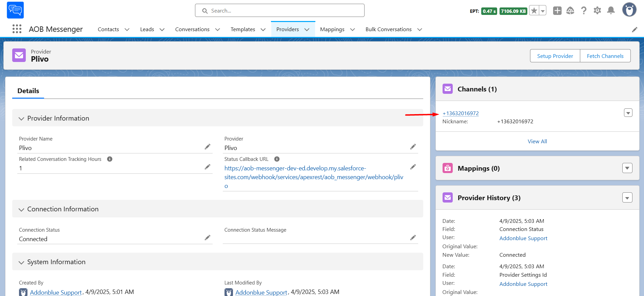Open the favorites list dropdown arrow
The height and width of the screenshot is (296, 644).
tap(543, 11)
